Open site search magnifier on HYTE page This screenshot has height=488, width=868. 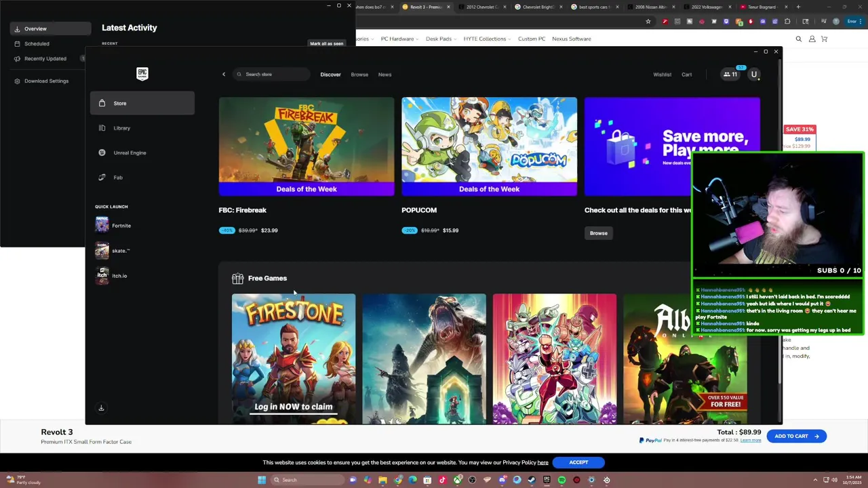tap(799, 39)
